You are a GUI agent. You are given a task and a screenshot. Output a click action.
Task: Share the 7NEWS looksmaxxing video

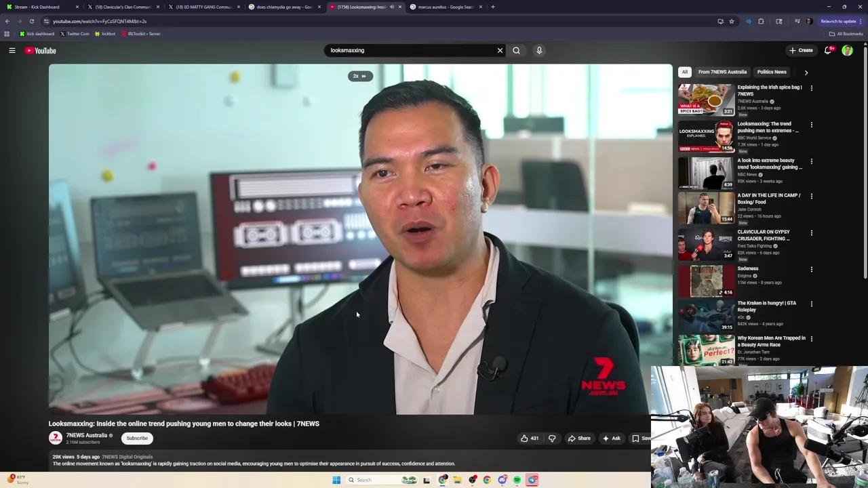pyautogui.click(x=579, y=439)
